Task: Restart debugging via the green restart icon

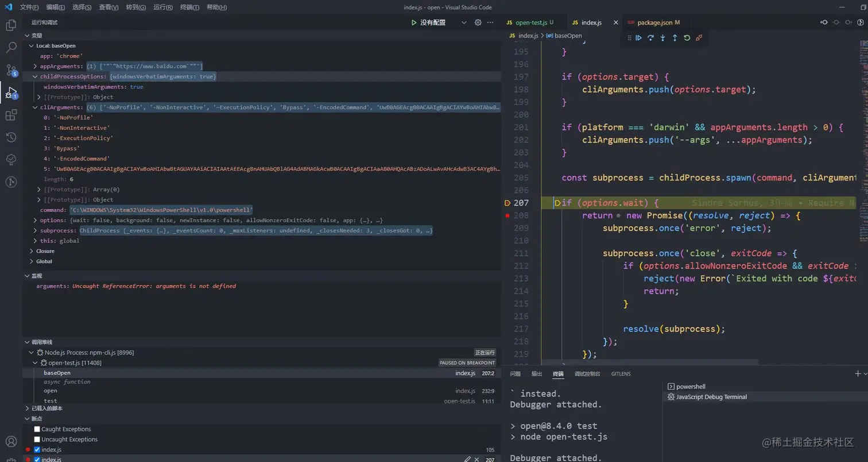Action: point(687,37)
